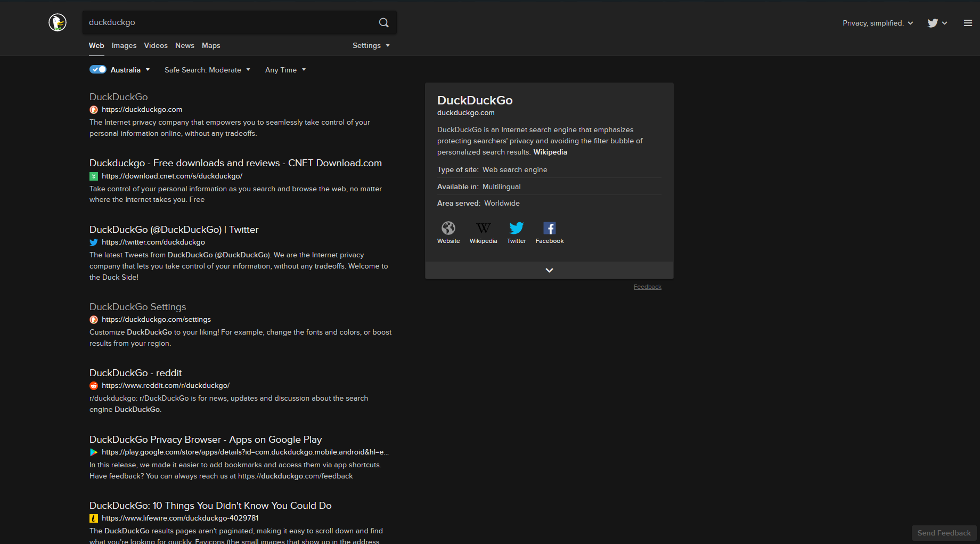This screenshot has height=544, width=980.
Task: Expand the chevron next to Twitter bird
Action: [x=944, y=23]
